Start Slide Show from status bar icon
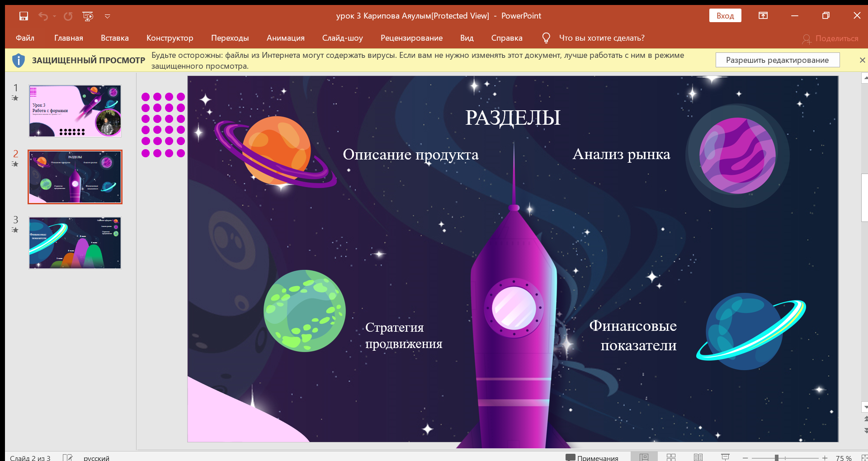Screen dimensions: 868x461 [x=726, y=457]
